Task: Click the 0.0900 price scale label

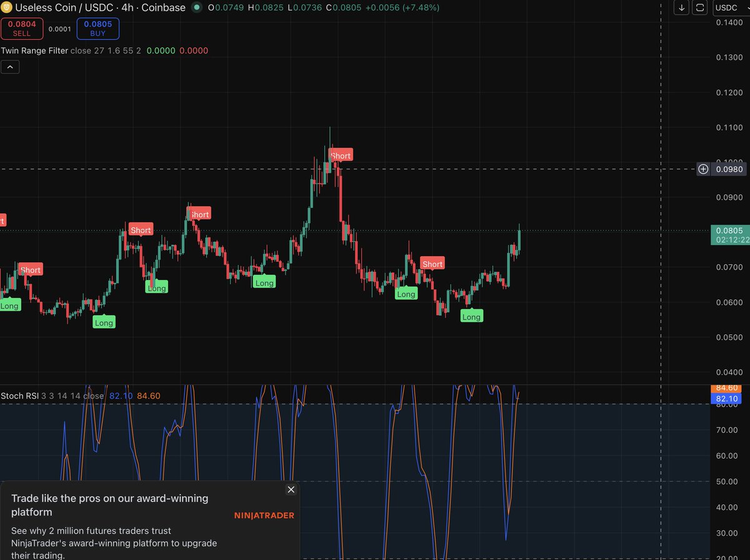Action: click(x=729, y=197)
